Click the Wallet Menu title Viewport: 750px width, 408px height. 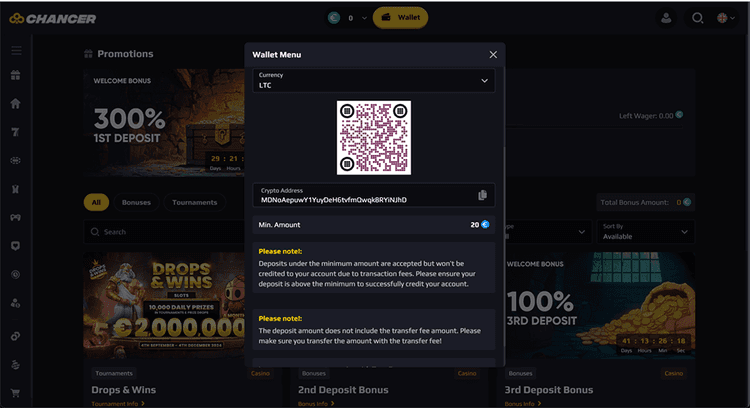(x=277, y=55)
